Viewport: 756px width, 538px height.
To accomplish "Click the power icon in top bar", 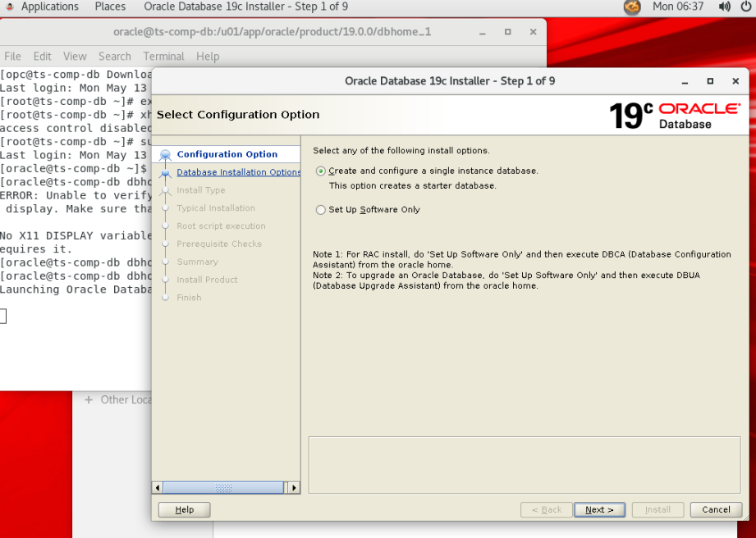I will [x=746, y=7].
